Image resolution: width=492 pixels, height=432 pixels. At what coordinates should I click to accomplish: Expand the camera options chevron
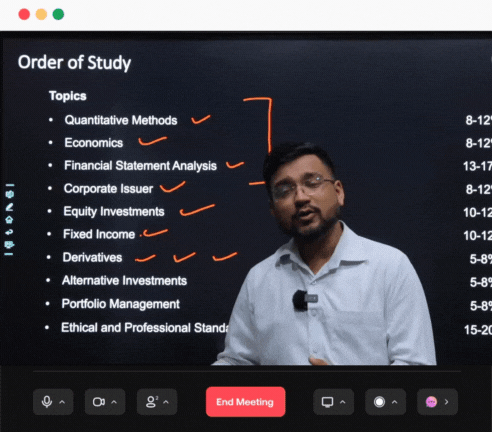[x=114, y=402]
